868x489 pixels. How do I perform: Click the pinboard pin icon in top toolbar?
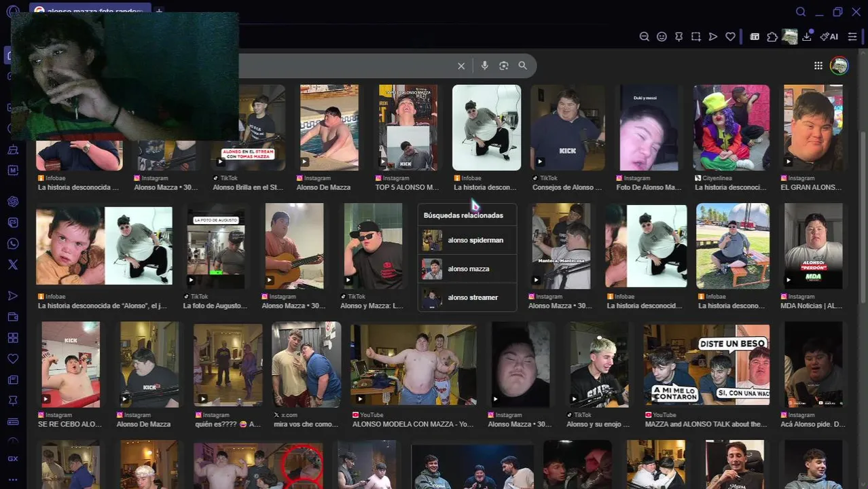click(679, 37)
